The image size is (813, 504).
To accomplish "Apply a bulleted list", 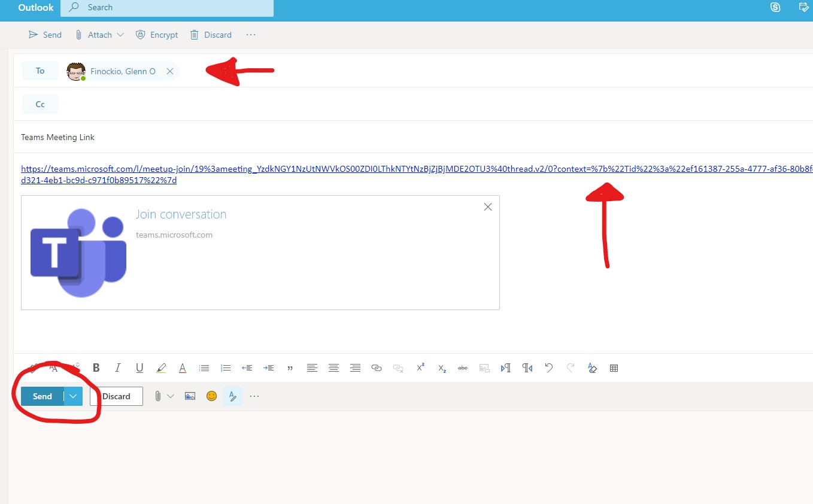I will 204,368.
